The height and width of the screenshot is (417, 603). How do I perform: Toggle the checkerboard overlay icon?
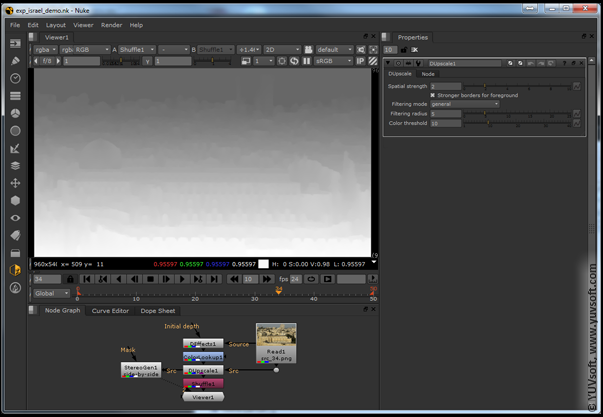click(x=373, y=61)
